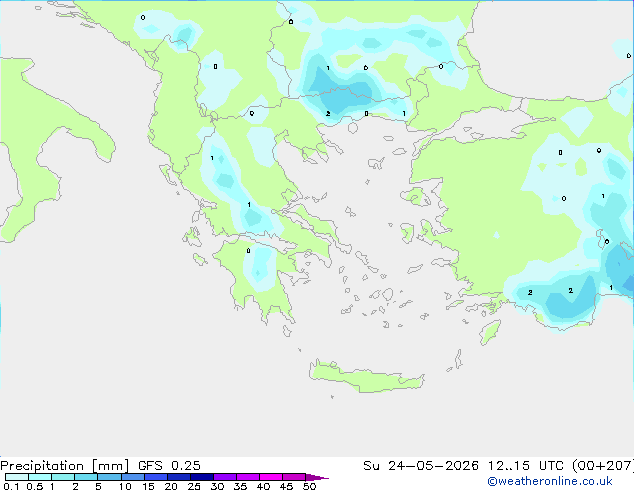Select the legend label '5'

pos(98,486)
